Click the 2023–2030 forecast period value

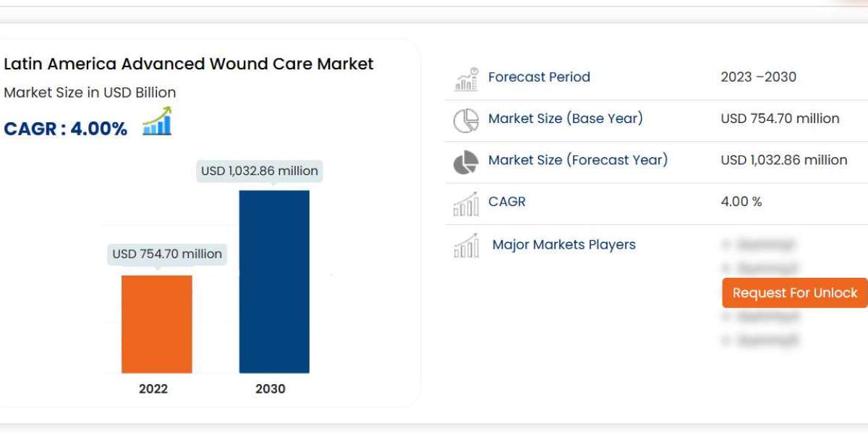click(758, 77)
